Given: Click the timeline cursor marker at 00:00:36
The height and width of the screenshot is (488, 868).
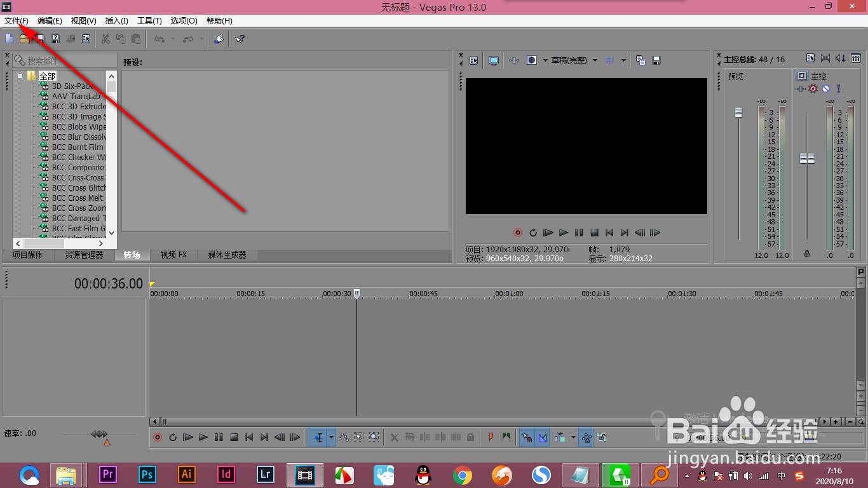Looking at the screenshot, I should point(356,294).
